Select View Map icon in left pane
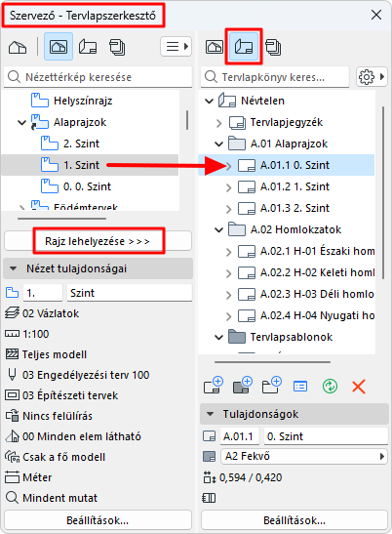The width and height of the screenshot is (392, 534). [59, 47]
